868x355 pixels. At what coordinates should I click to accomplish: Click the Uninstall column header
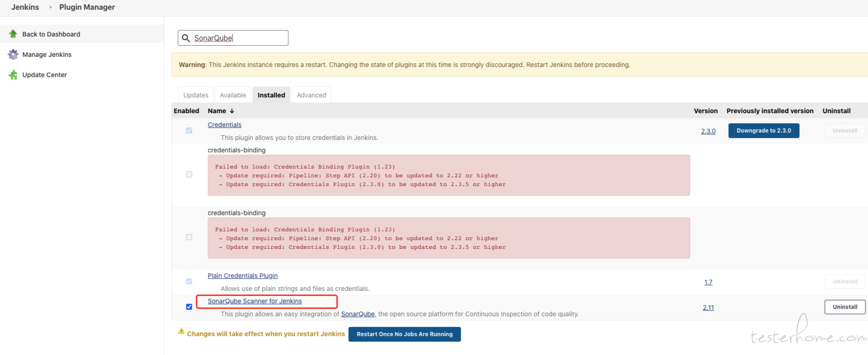click(837, 111)
